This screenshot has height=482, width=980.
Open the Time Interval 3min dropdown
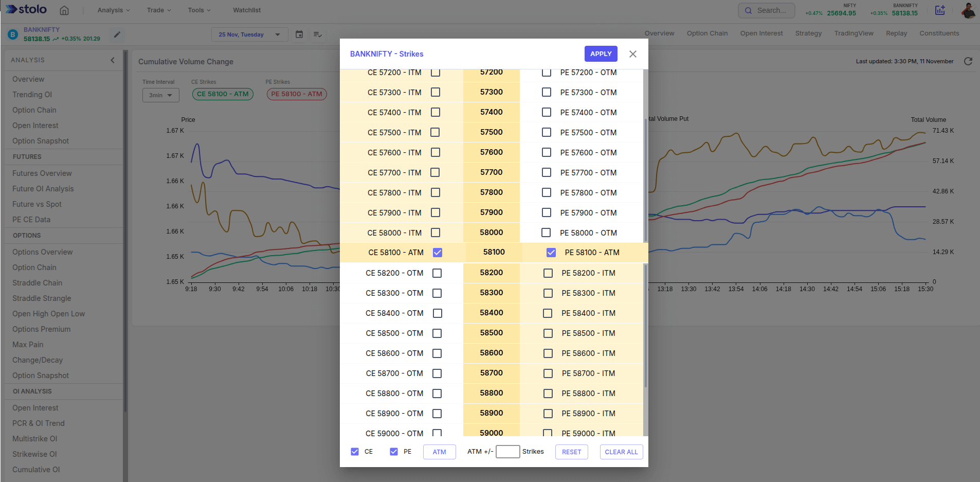160,95
